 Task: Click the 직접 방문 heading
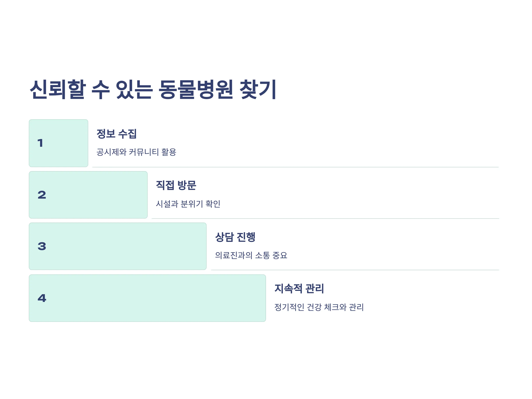[x=176, y=185]
